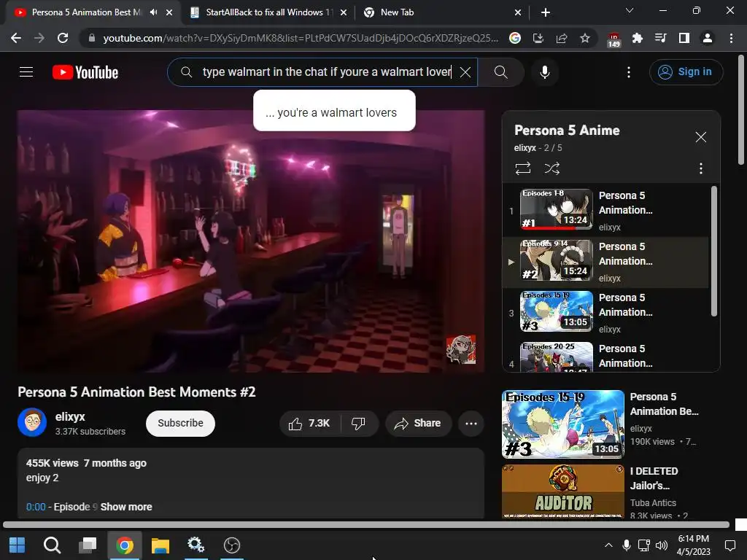The image size is (747, 560).
Task: Click the Google icon in address bar
Action: [x=515, y=38]
